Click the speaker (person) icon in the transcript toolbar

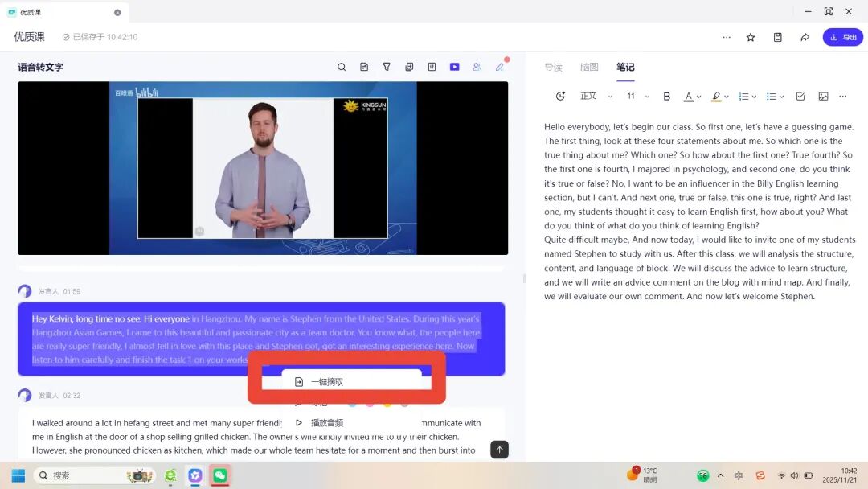click(x=477, y=68)
